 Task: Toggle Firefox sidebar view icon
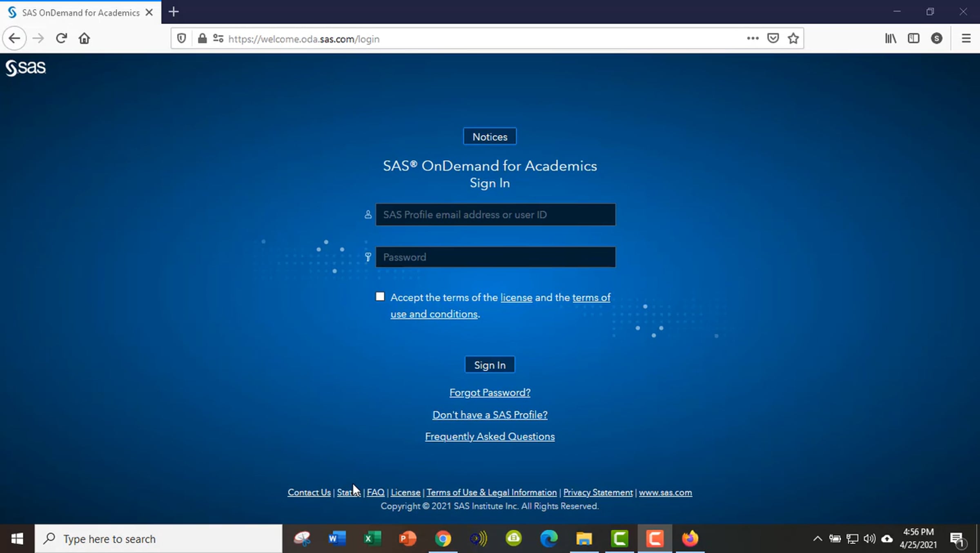(913, 38)
